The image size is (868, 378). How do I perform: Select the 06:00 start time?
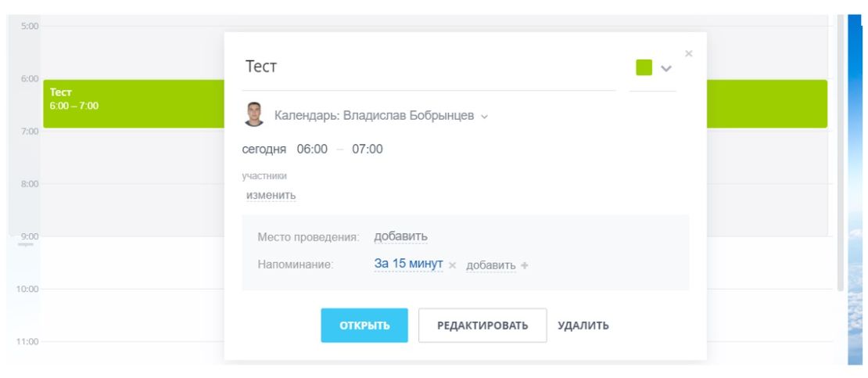click(312, 149)
